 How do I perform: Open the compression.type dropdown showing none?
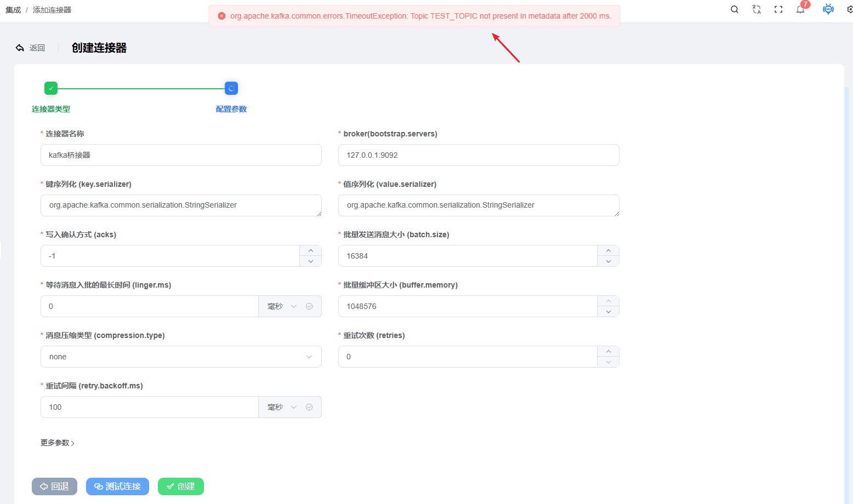tap(181, 357)
